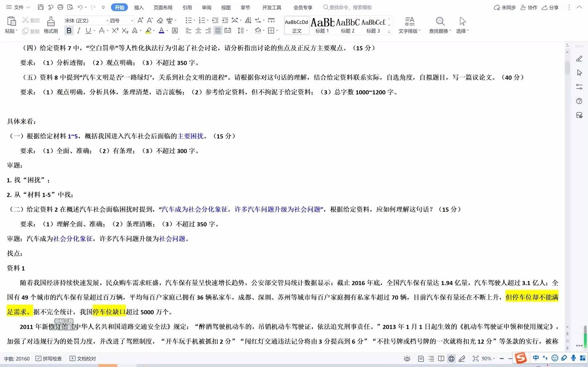The height and width of the screenshot is (367, 588).
Task: Click the Decrease font size icon
Action: (x=150, y=20)
